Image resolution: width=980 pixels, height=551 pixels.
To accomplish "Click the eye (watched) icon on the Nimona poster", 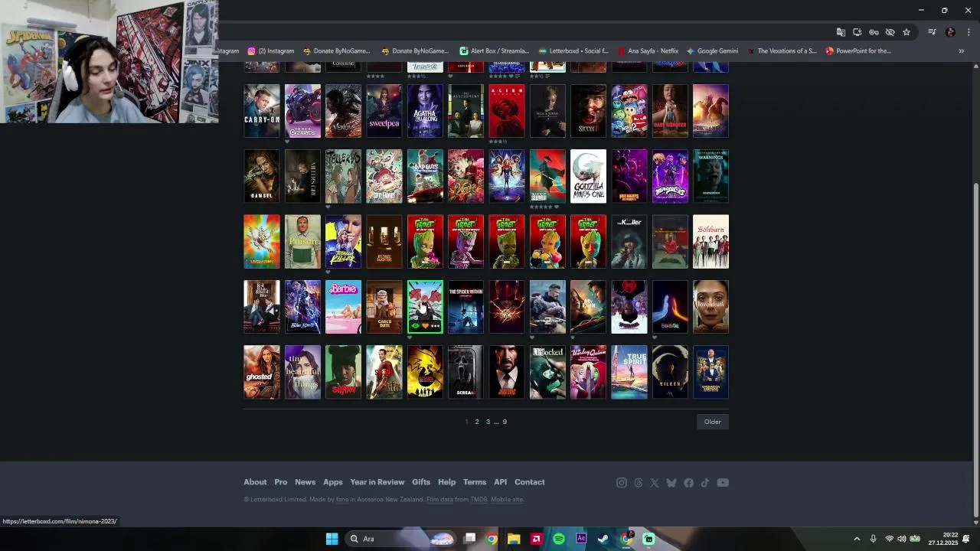I will pyautogui.click(x=415, y=326).
